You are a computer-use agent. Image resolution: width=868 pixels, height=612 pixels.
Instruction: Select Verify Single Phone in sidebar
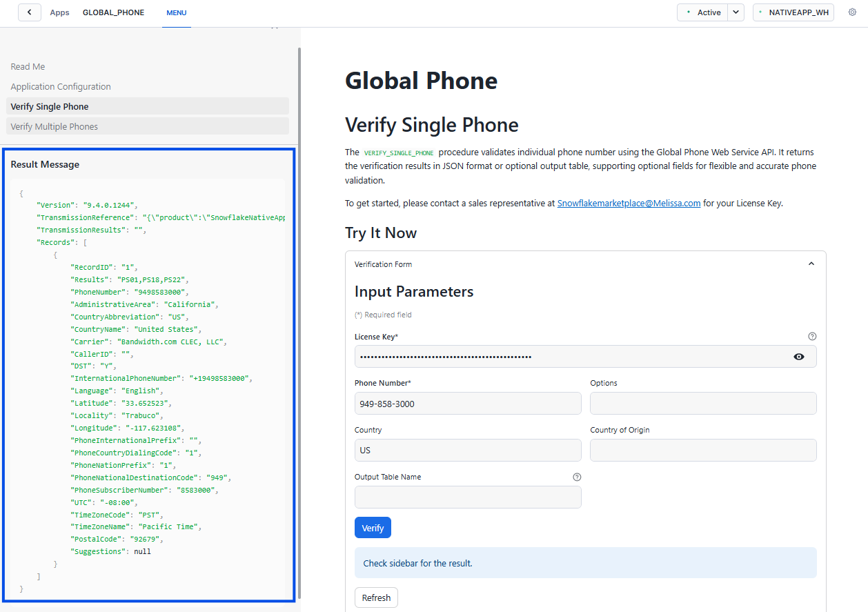pos(148,106)
